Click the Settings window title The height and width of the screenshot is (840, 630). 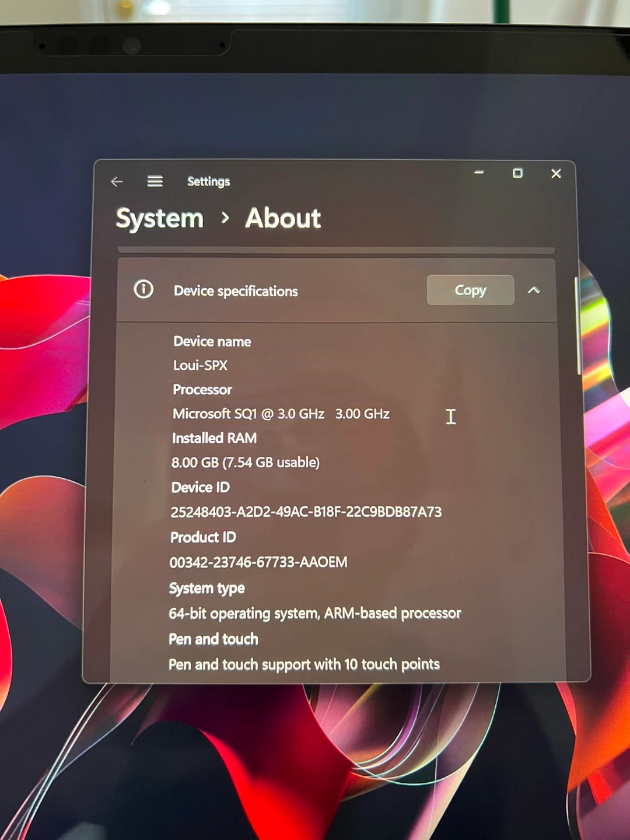click(x=208, y=181)
